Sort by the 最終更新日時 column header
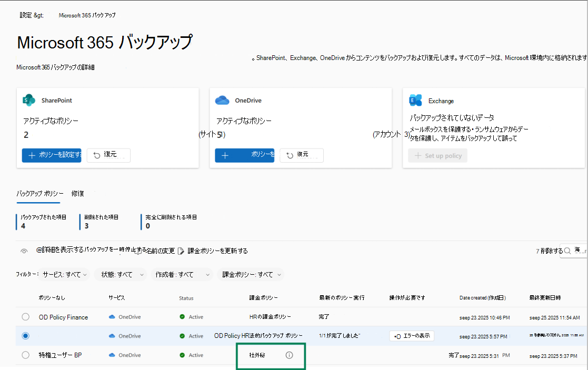The width and height of the screenshot is (588, 370). point(545,298)
